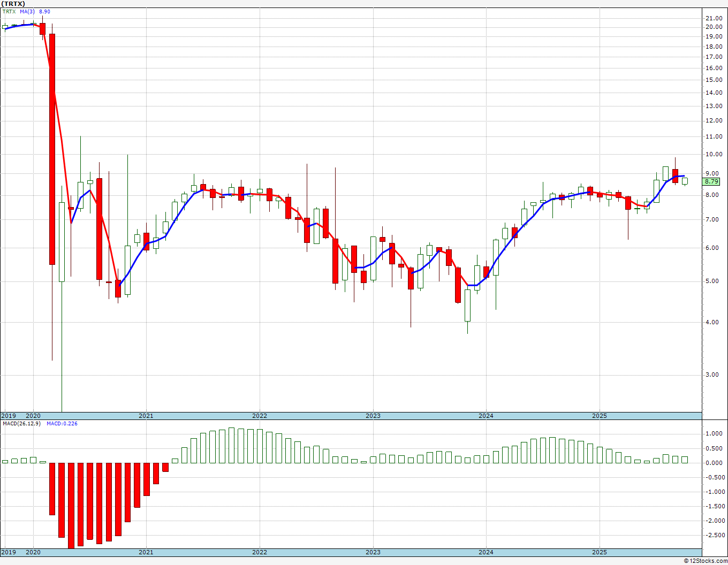Click 2023 on the MACD panel time axis
The image size is (728, 565).
(373, 552)
